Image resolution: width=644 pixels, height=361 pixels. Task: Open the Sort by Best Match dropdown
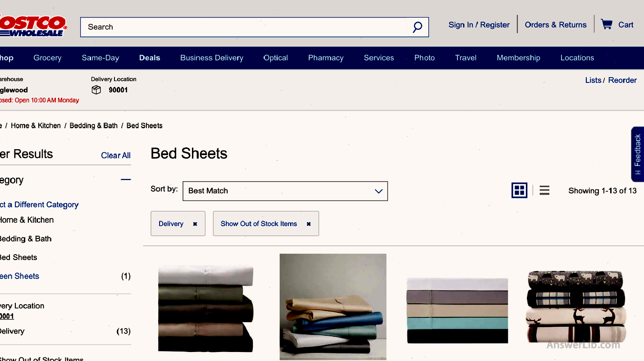click(x=285, y=191)
